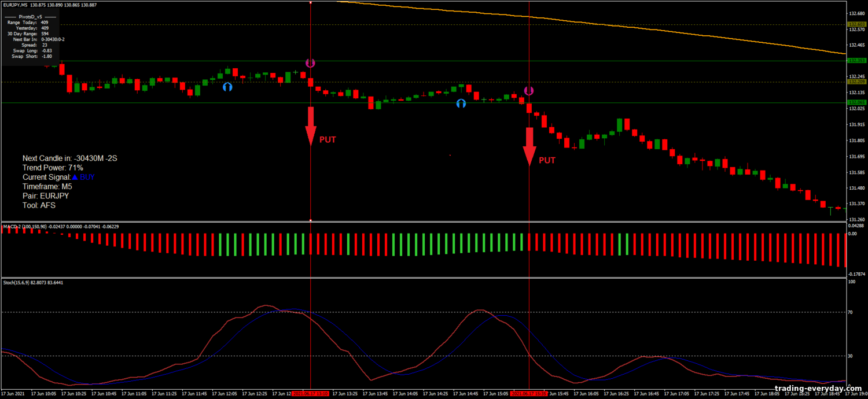This screenshot has height=399, width=868.
Task: Click the green 132.353 price level tag
Action: click(855, 61)
